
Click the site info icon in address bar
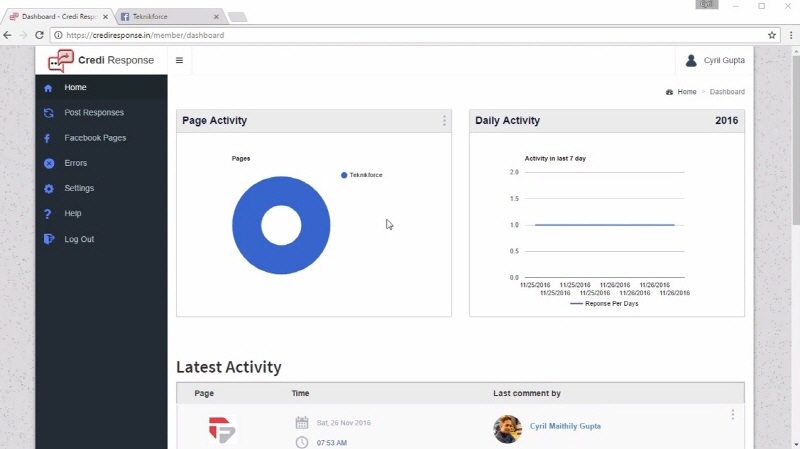(58, 35)
